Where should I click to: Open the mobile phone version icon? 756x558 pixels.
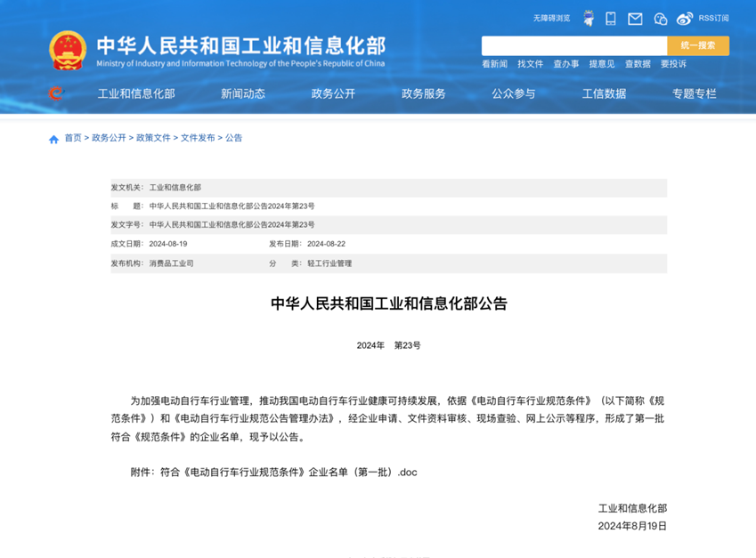point(611,19)
